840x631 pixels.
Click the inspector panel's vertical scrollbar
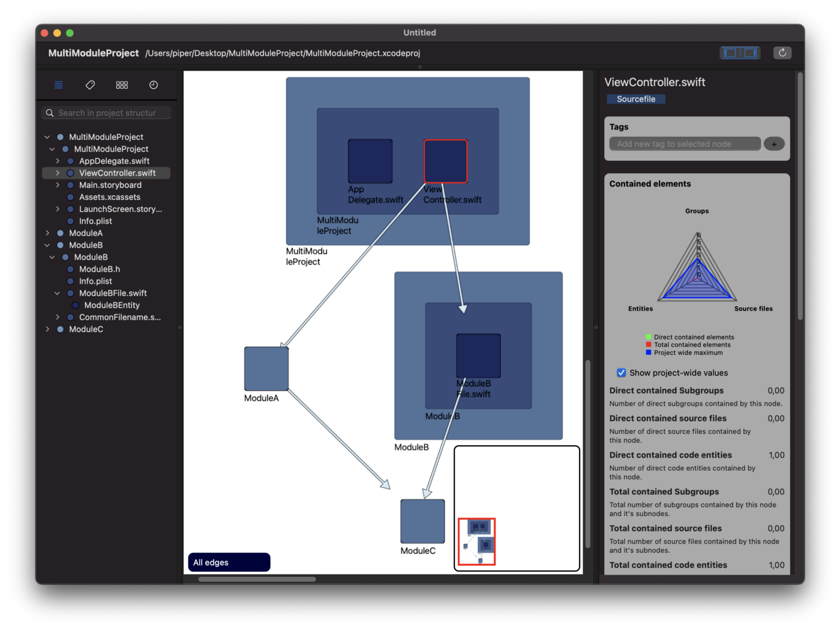click(x=800, y=197)
